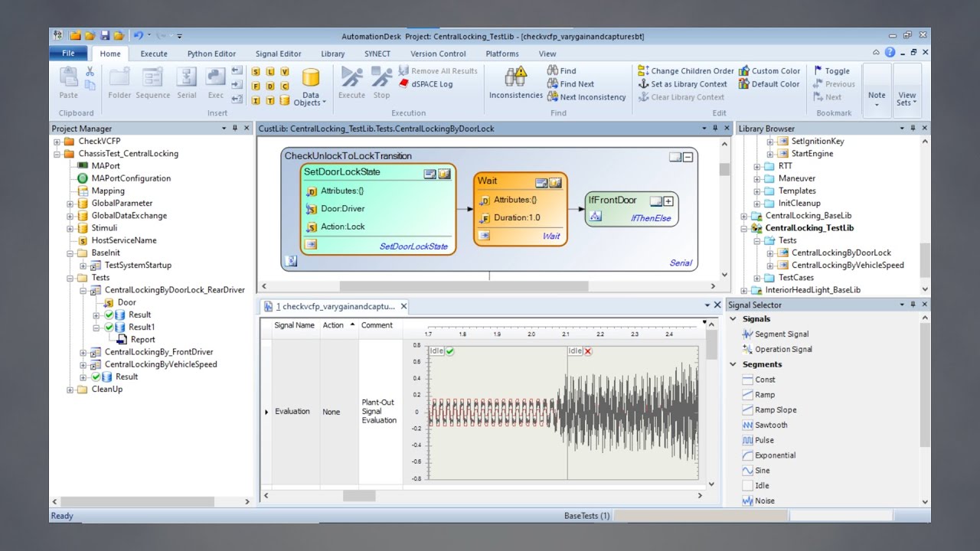Switch to the Execute ribbon tab
This screenshot has height=551, width=980.
click(154, 54)
